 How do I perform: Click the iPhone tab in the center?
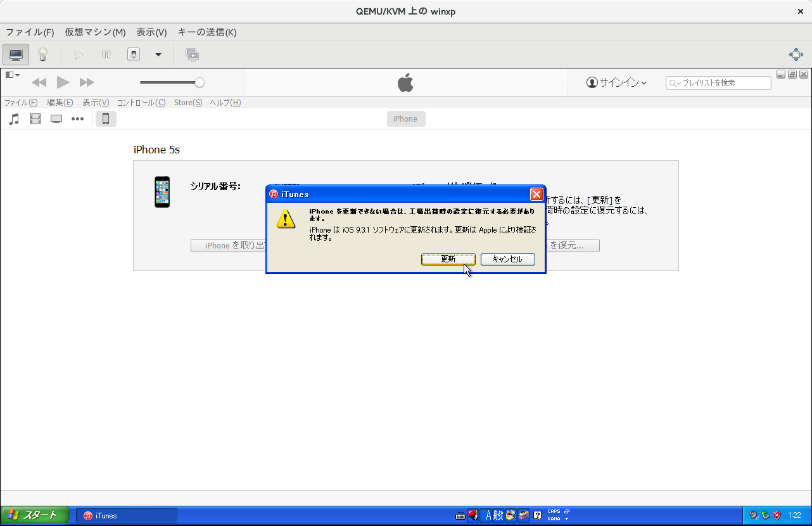(x=406, y=119)
